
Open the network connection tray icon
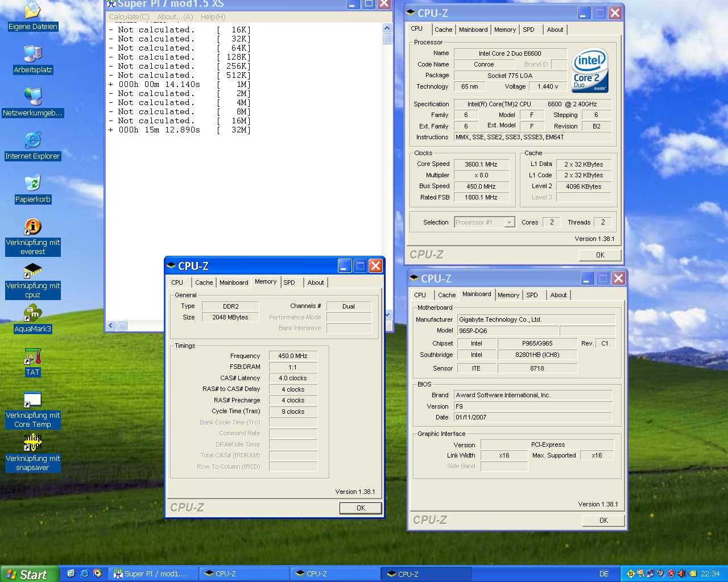click(x=651, y=574)
